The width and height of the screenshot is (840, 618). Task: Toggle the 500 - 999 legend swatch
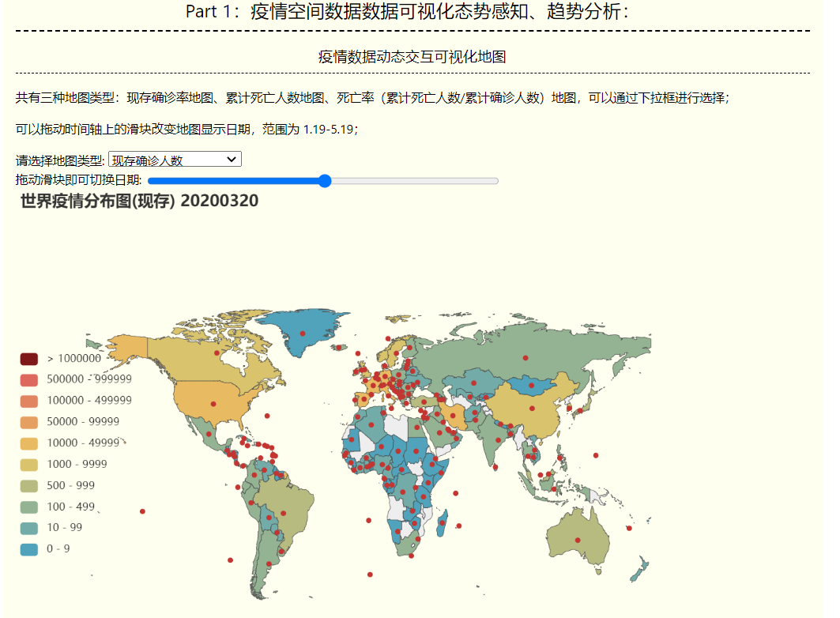[x=29, y=486]
